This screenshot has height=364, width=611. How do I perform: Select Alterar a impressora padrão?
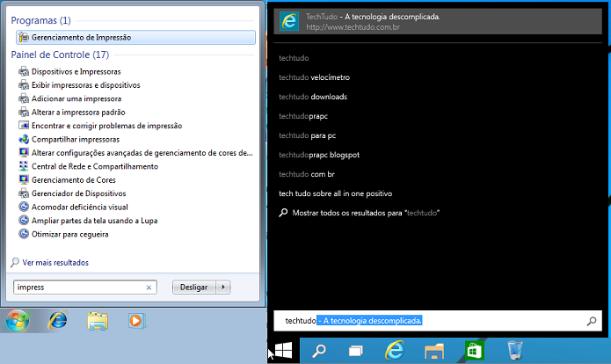click(78, 113)
